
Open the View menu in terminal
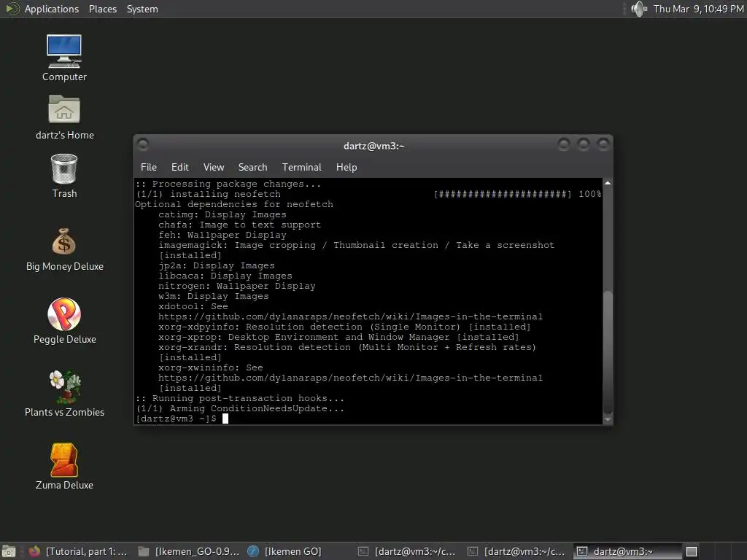(214, 167)
